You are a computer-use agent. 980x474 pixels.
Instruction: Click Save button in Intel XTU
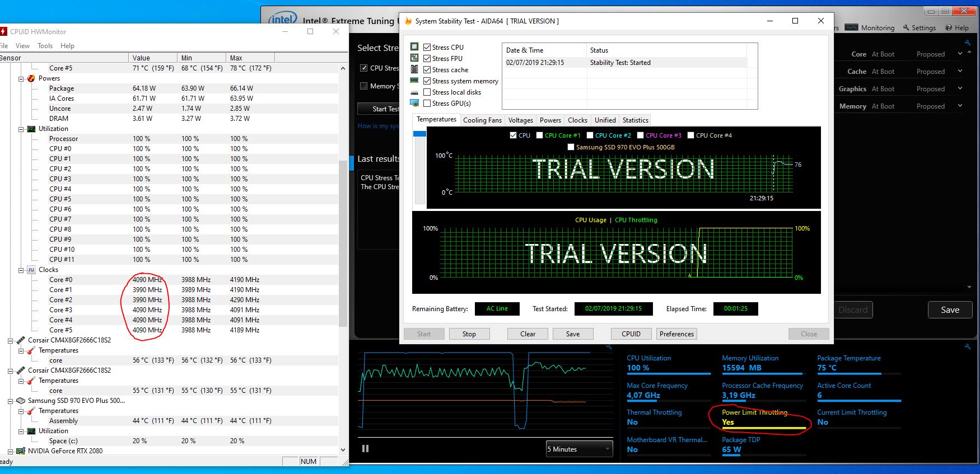click(x=950, y=309)
